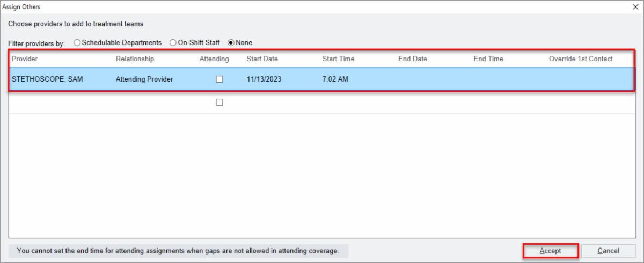Select provider name STETHOSCOPE, SAM cell
The image size is (644, 263).
[47, 79]
